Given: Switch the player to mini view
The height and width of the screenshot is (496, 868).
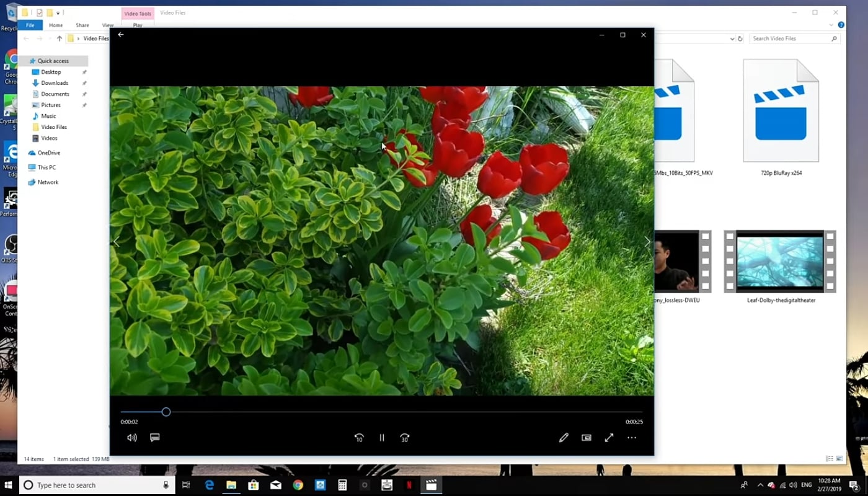Looking at the screenshot, I should tap(587, 438).
